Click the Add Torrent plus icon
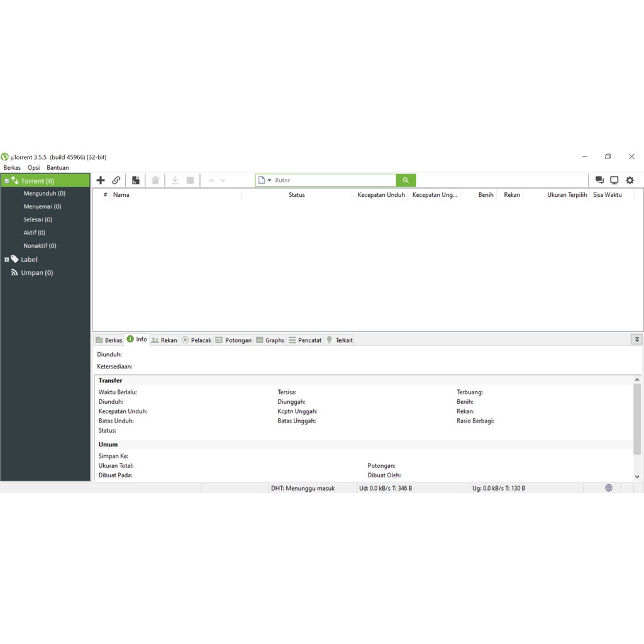Screen dimensions: 644x644 pos(101,180)
